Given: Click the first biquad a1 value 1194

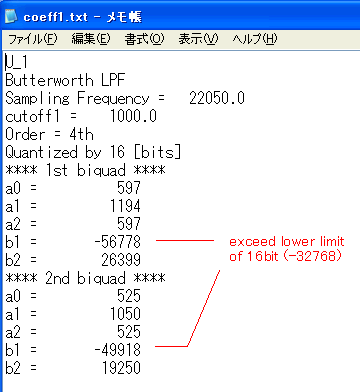Looking at the screenshot, I should (x=125, y=206).
